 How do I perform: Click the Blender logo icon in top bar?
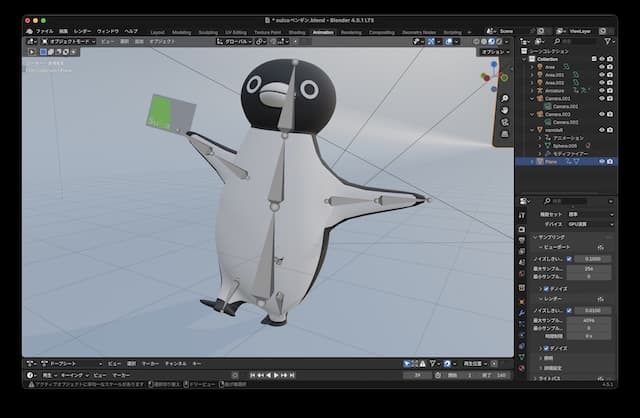[29, 32]
